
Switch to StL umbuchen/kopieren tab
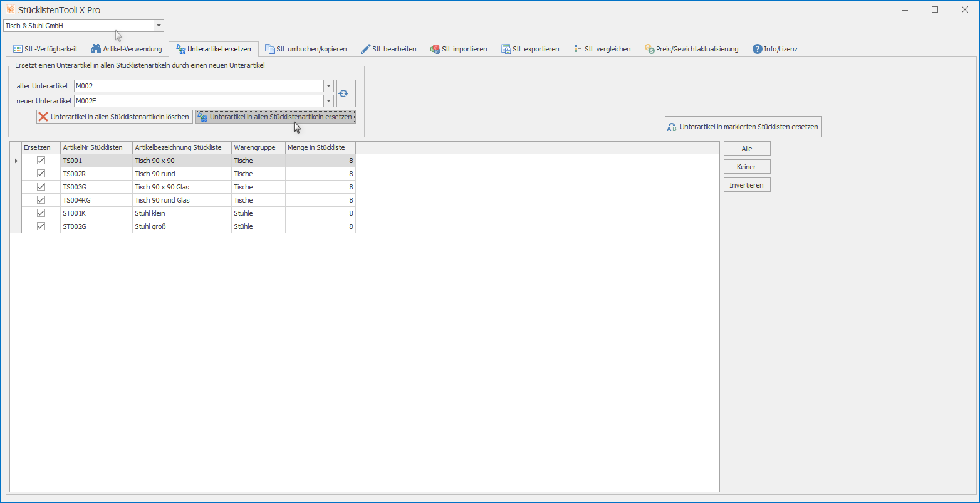click(306, 49)
